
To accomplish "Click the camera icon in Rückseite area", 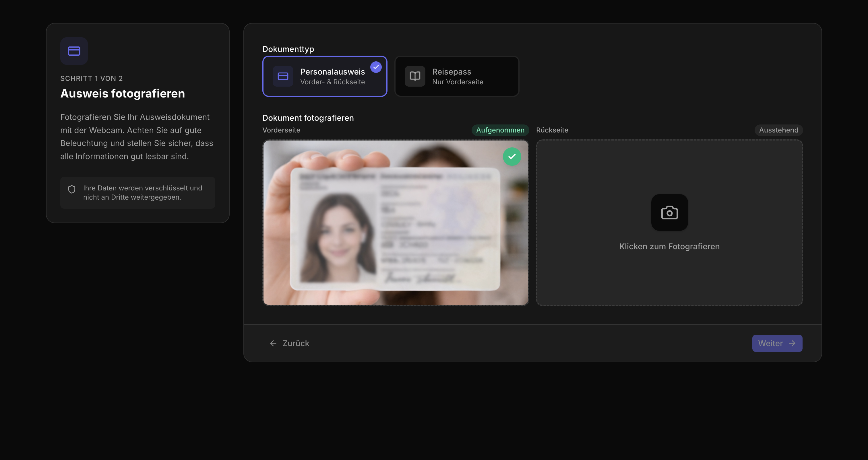I will click(669, 213).
